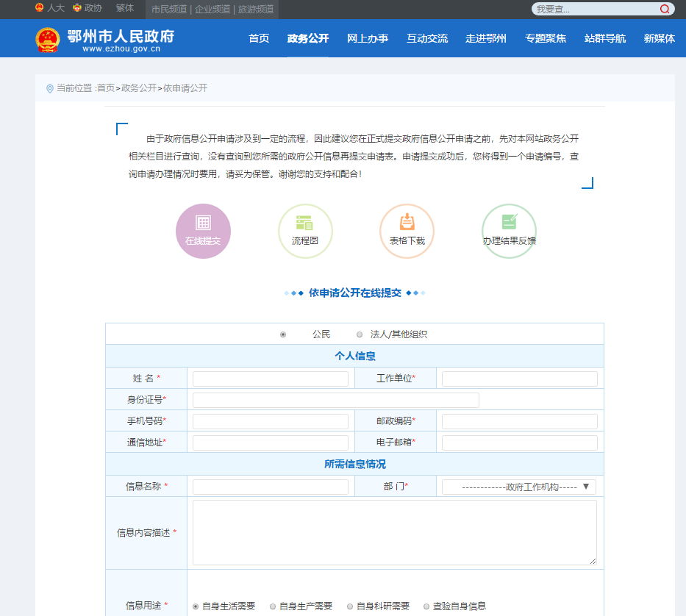686x616 pixels.
Task: Click the 通信地址 input field
Action: (x=271, y=443)
